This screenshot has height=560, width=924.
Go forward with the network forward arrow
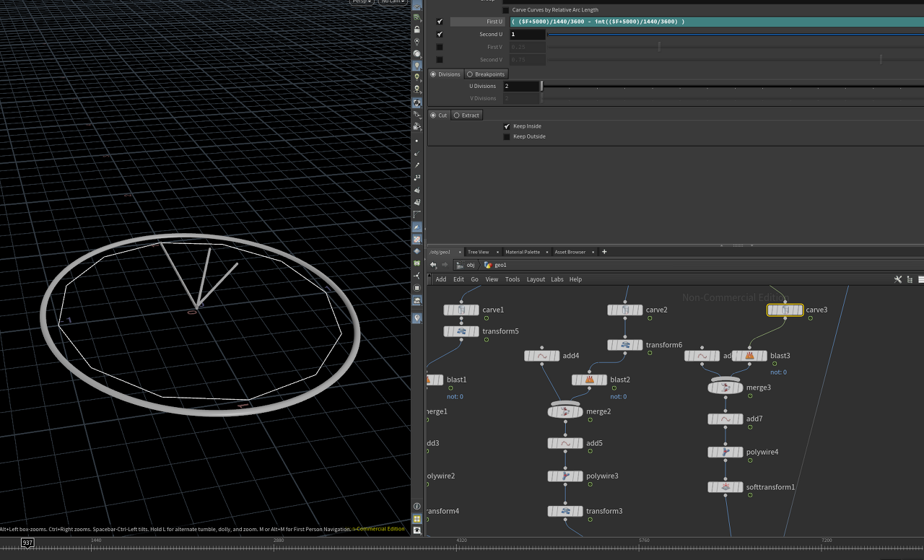(445, 265)
